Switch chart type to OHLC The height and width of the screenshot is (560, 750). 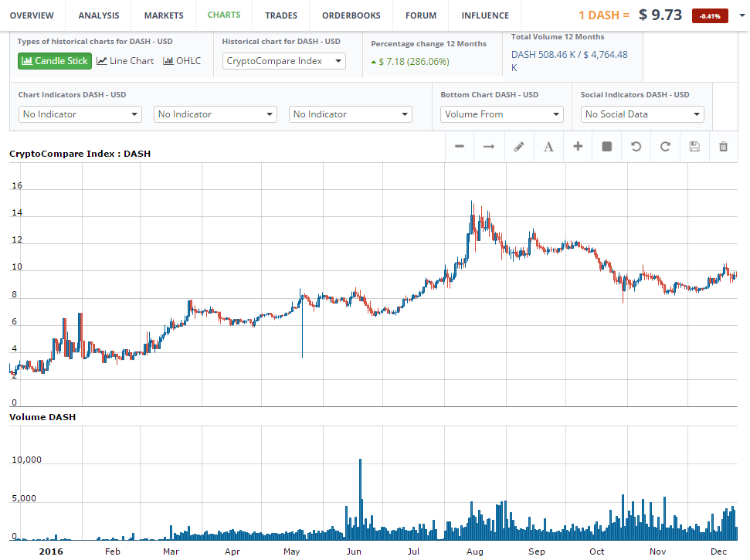click(x=182, y=61)
